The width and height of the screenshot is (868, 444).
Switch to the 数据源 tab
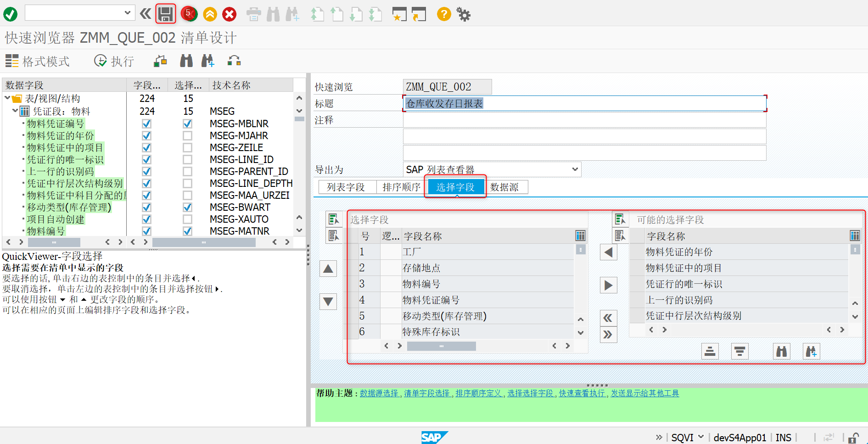pos(506,187)
